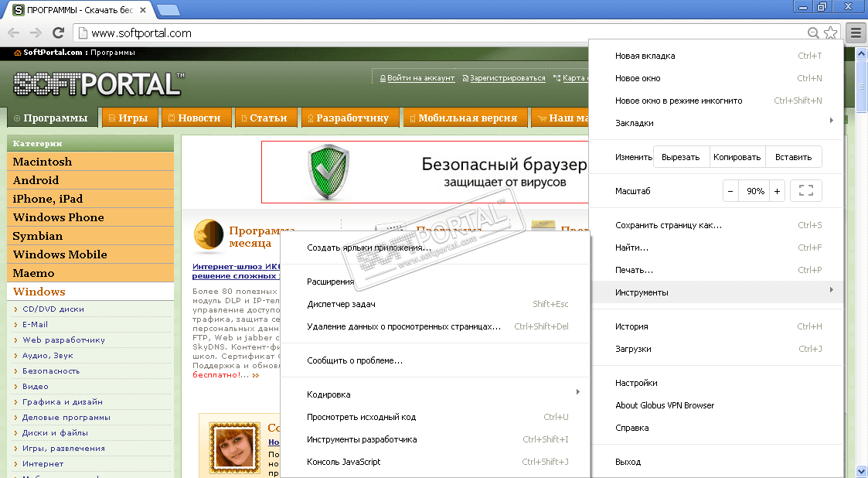Image resolution: width=868 pixels, height=478 pixels.
Task: Select the iPhone, iPad category
Action: click(x=90, y=199)
